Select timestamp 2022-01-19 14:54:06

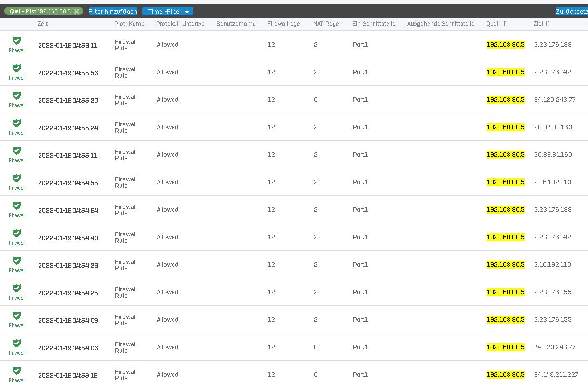68,348
